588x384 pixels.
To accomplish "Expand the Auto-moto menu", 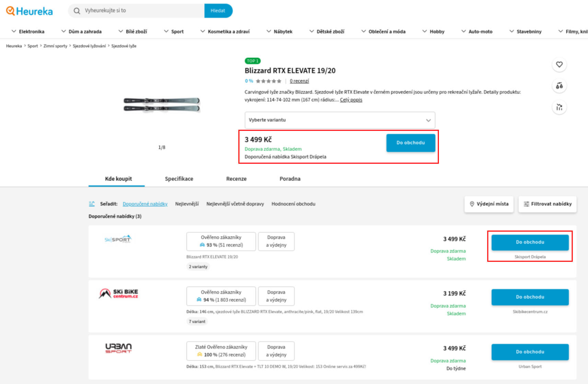I will 477,32.
